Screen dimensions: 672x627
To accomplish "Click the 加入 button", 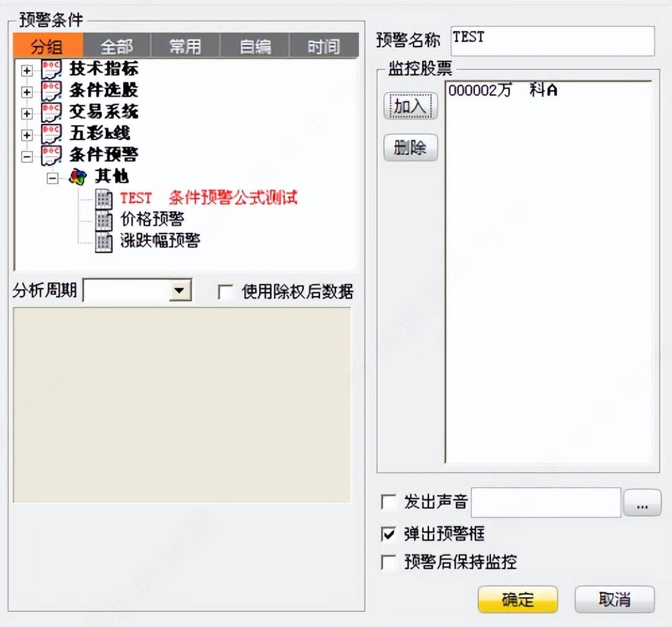I will click(410, 106).
